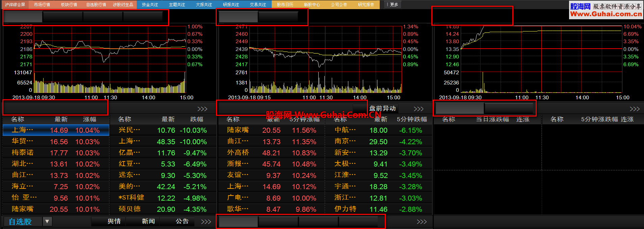Click >>> arrows below the 5分钟跌幅 table
644x229 pixels.
tap(422, 222)
